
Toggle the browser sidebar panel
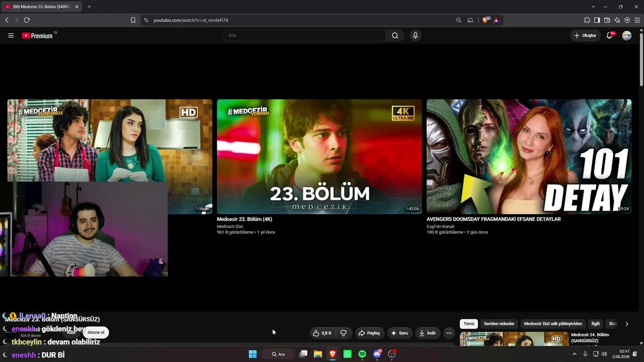597,20
